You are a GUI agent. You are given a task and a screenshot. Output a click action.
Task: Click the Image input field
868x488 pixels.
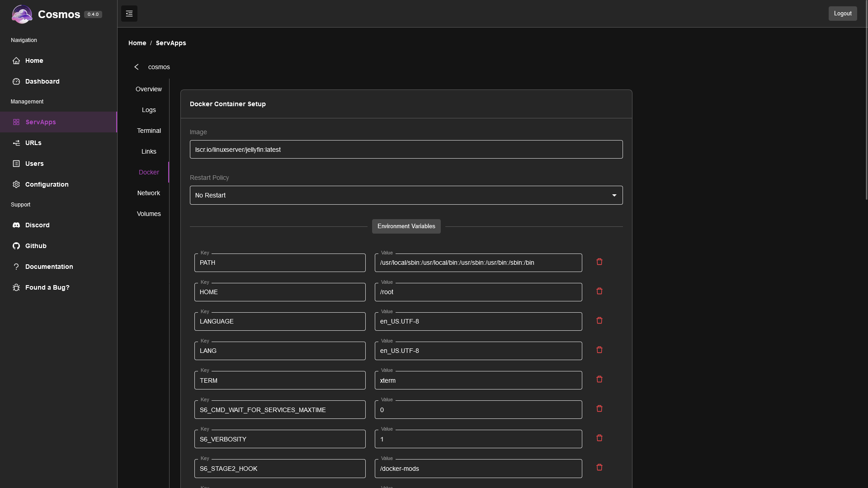coord(406,150)
